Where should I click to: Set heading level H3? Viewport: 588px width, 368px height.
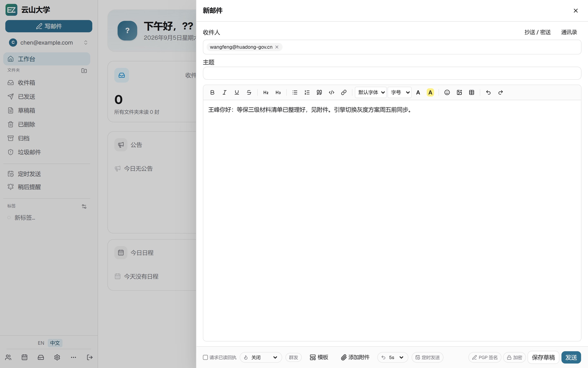(x=278, y=92)
